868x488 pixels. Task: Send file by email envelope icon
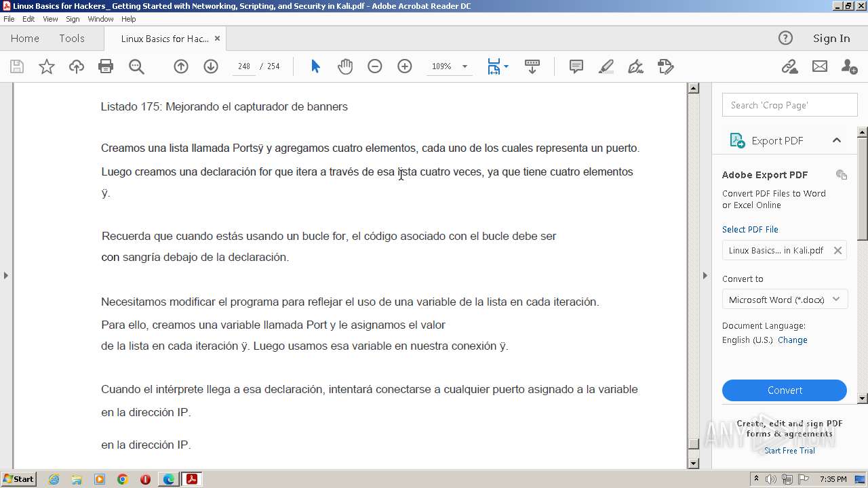[820, 66]
